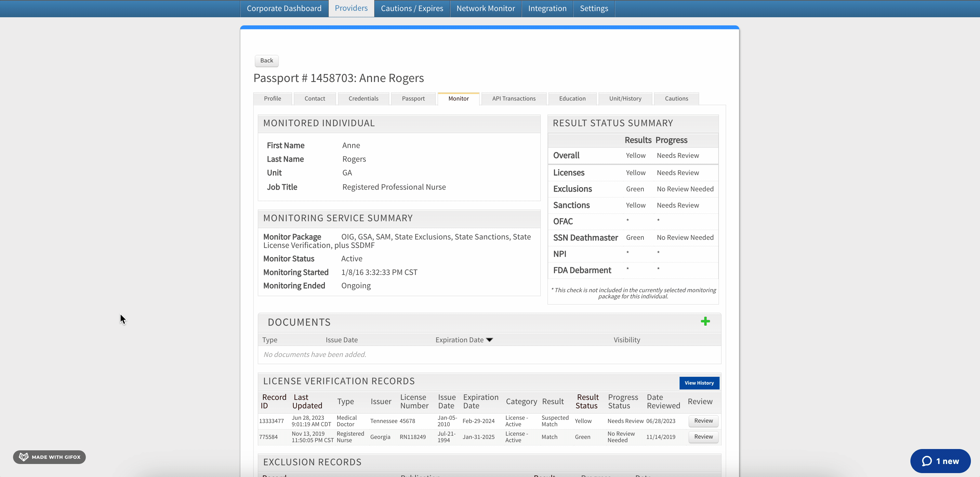
Task: Click expiration date Jan-31-2025
Action: click(x=478, y=437)
